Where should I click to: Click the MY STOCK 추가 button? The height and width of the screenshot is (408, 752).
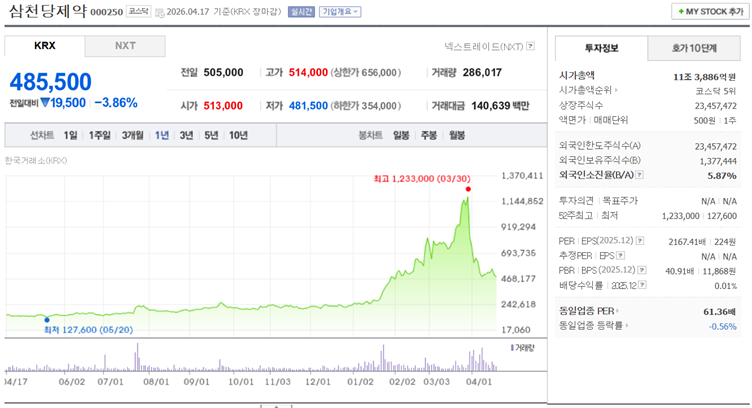pos(710,12)
